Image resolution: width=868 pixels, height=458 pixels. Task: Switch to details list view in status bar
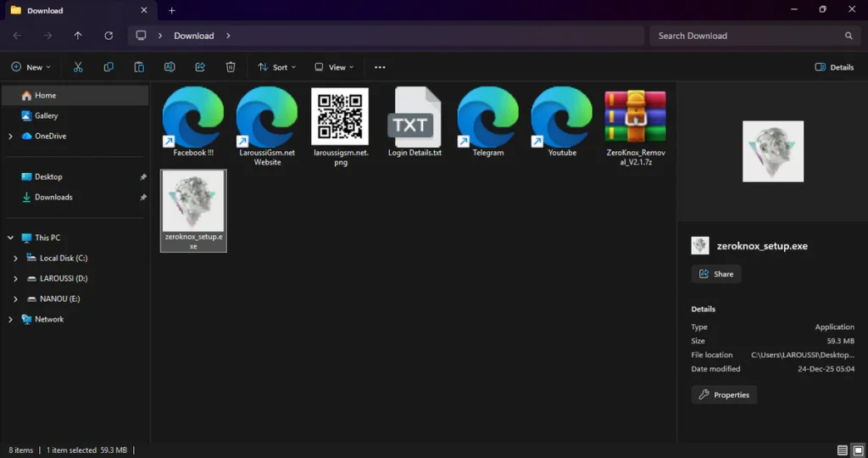click(x=842, y=450)
